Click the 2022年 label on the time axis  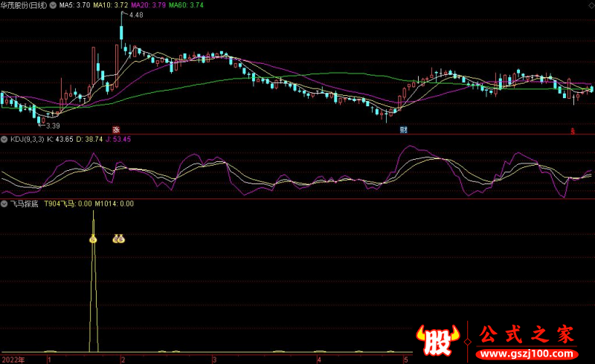pyautogui.click(x=13, y=359)
